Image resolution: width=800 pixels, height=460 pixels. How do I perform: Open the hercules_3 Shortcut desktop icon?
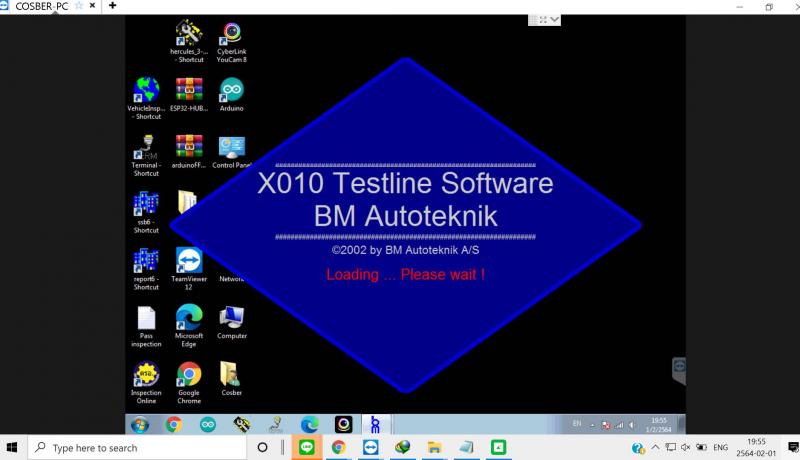(189, 41)
